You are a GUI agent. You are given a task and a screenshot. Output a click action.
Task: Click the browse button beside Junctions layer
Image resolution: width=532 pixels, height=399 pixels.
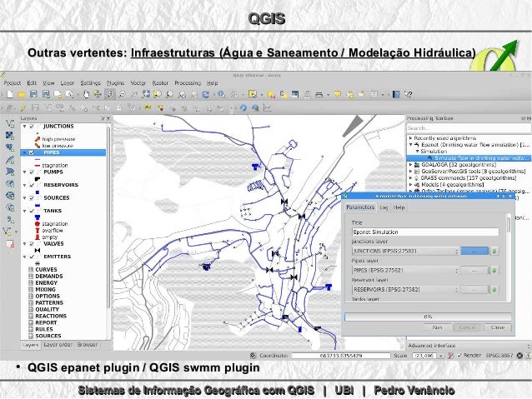point(474,250)
